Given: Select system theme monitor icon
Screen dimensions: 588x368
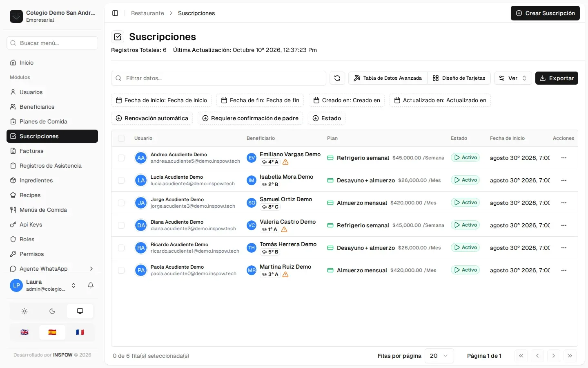Looking at the screenshot, I should tap(80, 311).
